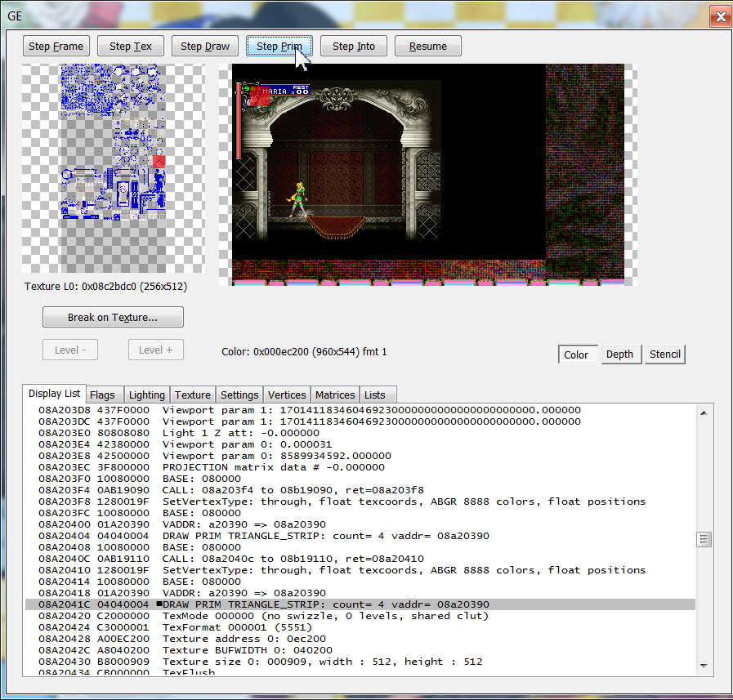
Task: Click the Step Frame button
Action: coord(56,47)
